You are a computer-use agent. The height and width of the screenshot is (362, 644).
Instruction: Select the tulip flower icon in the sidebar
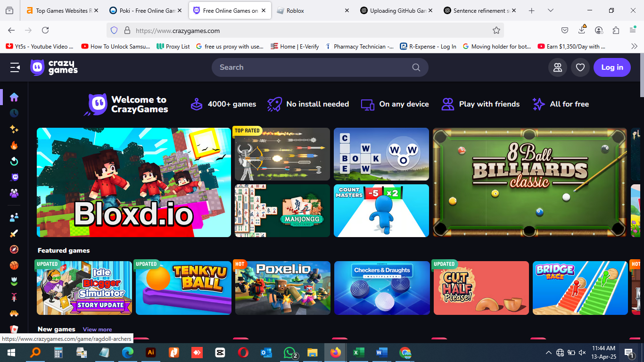14,281
